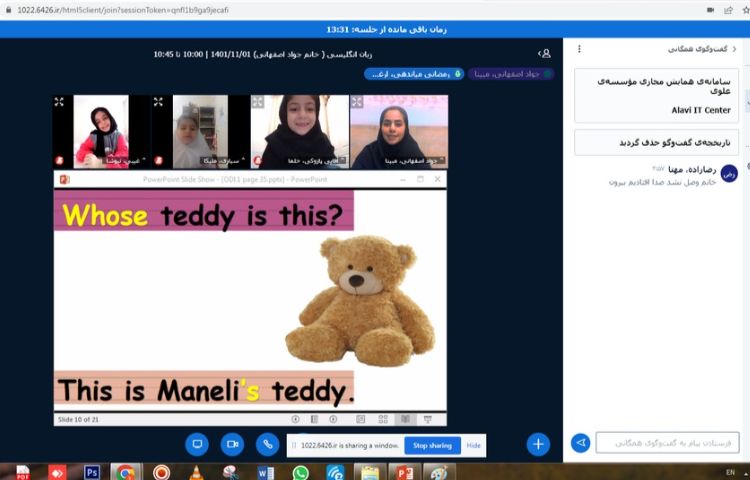Screen dimensions: 750x480
Task: Switch to slide sorter view in PowerPoint
Action: click(x=382, y=419)
